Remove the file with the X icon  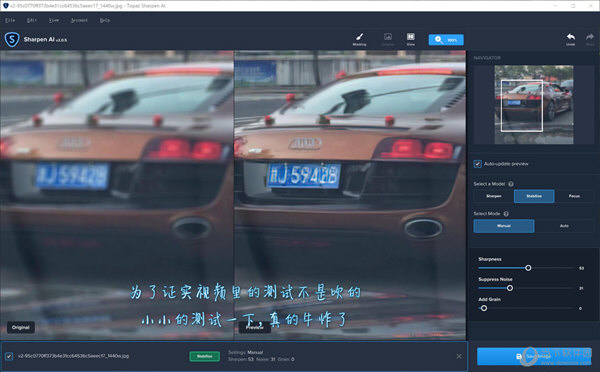[459, 356]
